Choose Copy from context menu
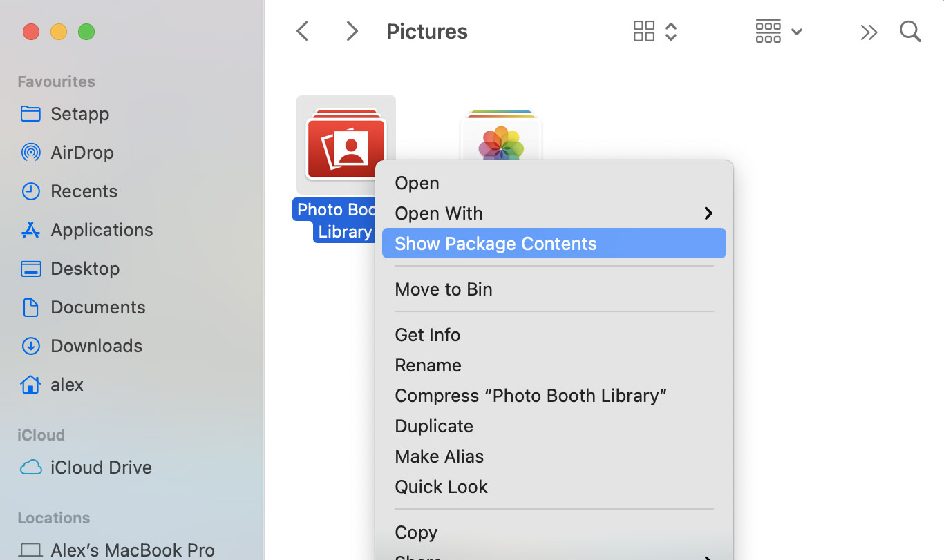This screenshot has height=560, width=944. (x=554, y=532)
